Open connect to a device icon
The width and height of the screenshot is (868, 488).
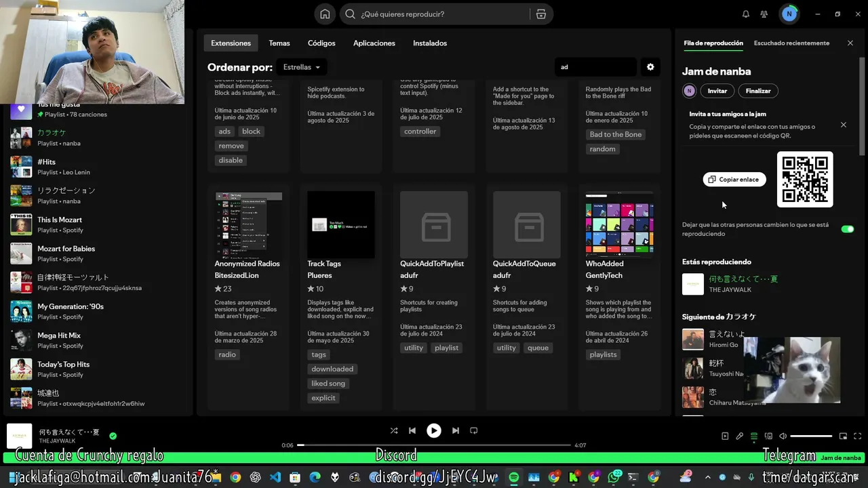click(768, 436)
